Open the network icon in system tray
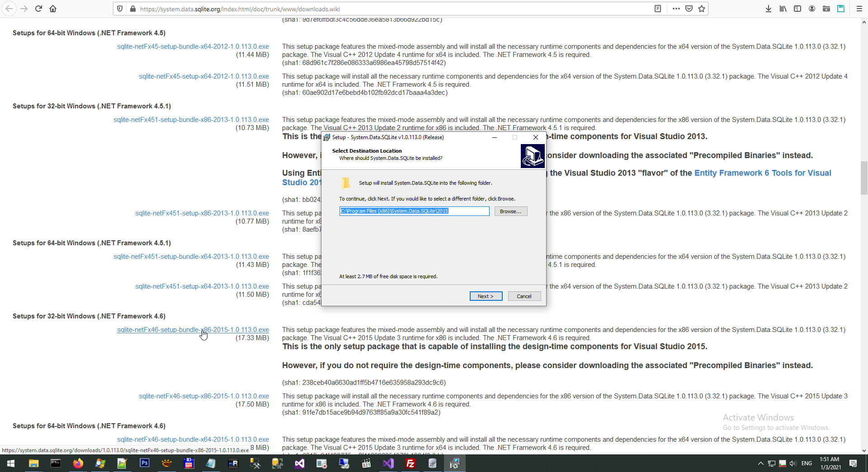This screenshot has width=868, height=472. pyautogui.click(x=772, y=463)
